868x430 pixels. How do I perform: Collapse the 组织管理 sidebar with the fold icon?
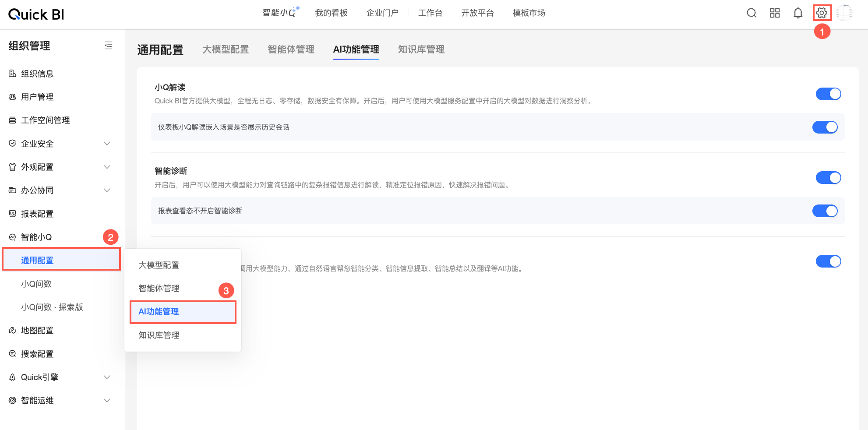coord(109,45)
